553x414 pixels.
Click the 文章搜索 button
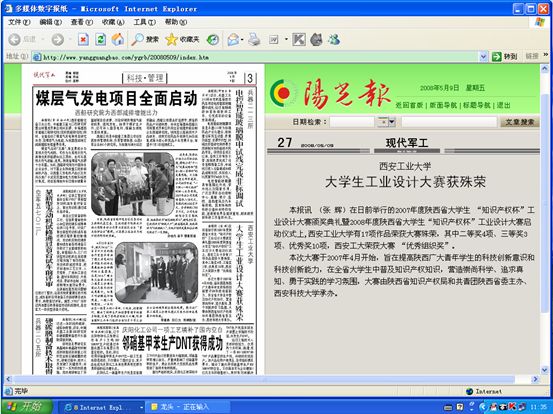point(519,122)
